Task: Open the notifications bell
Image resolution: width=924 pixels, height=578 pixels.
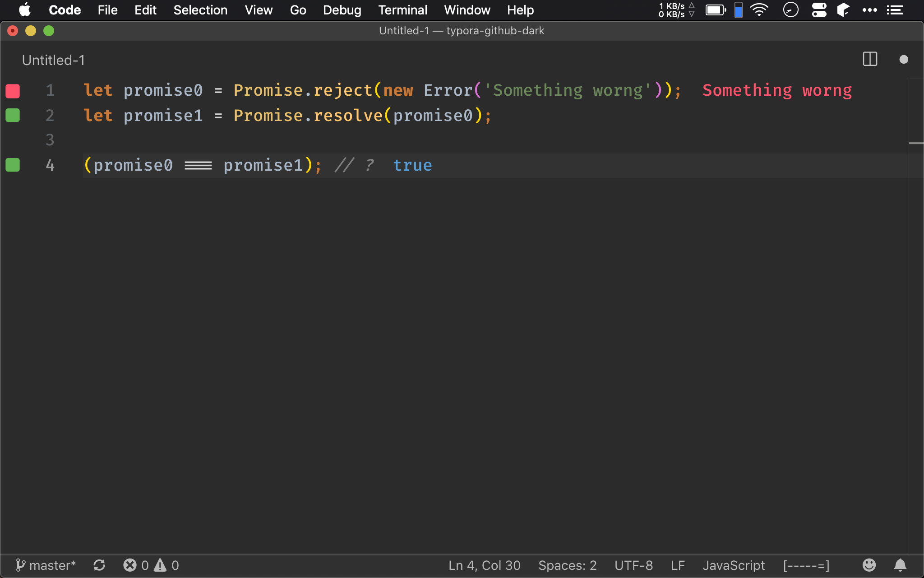Action: 900,565
